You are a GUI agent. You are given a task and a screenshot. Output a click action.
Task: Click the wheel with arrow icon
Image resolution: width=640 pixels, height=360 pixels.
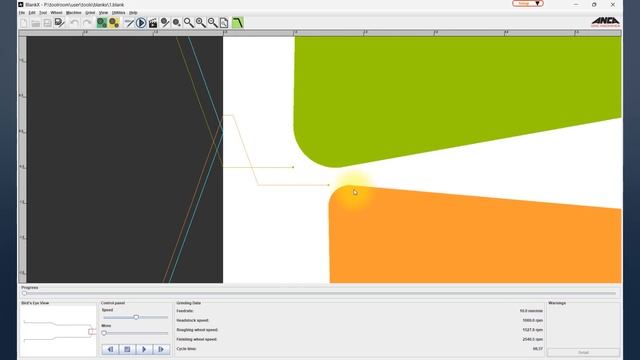click(x=176, y=23)
